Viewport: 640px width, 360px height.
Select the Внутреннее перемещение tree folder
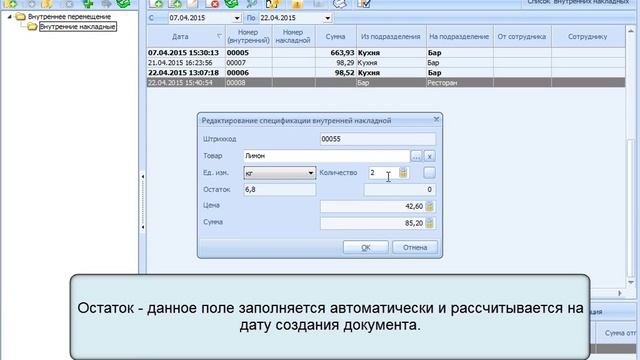tap(69, 17)
